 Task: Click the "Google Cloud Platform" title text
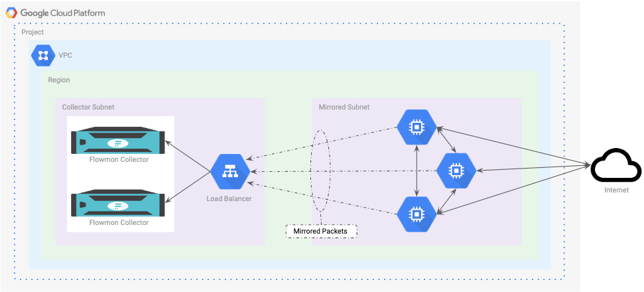point(63,13)
